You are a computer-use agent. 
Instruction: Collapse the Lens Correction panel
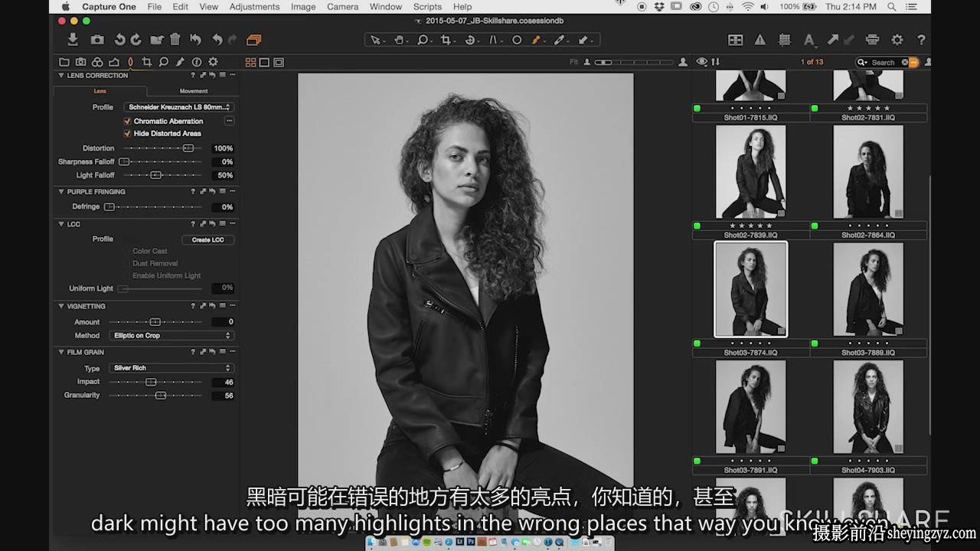pyautogui.click(x=61, y=75)
